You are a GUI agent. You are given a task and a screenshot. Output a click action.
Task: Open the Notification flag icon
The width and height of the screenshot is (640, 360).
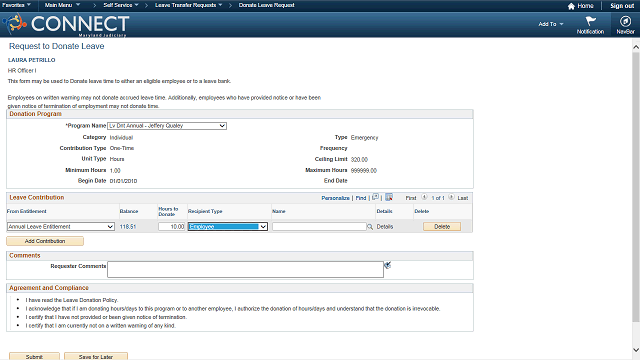click(x=590, y=21)
